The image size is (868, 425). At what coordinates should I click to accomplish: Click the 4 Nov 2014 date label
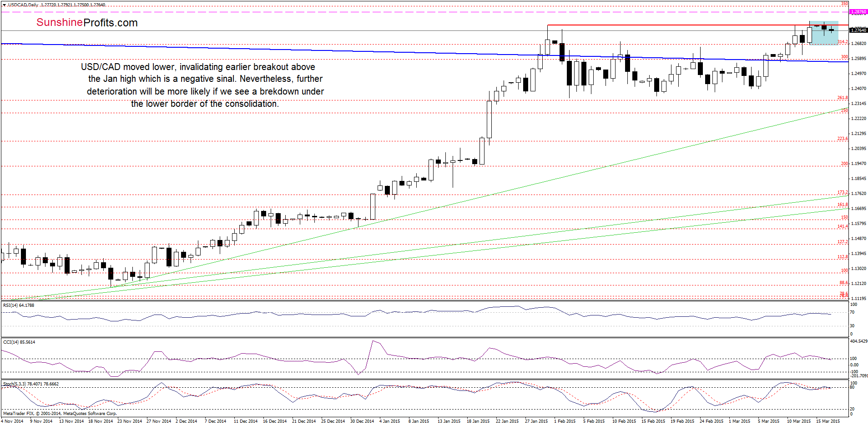pyautogui.click(x=12, y=421)
